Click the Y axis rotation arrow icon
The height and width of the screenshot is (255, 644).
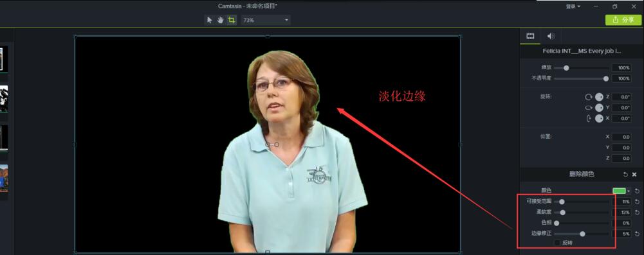tap(589, 108)
